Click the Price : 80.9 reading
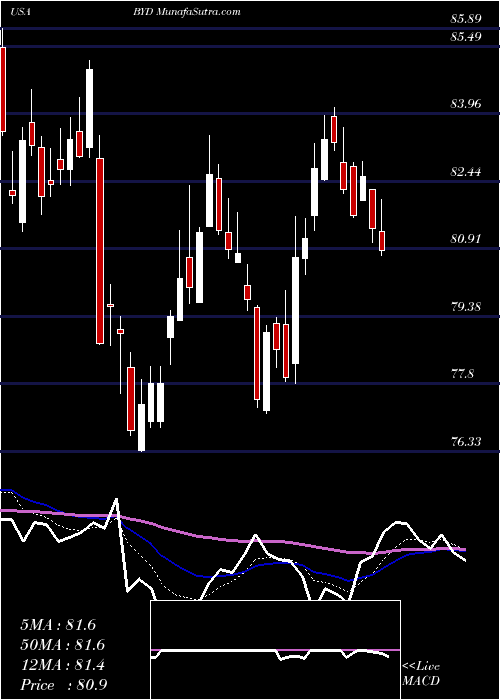The image size is (500, 700). [63, 685]
